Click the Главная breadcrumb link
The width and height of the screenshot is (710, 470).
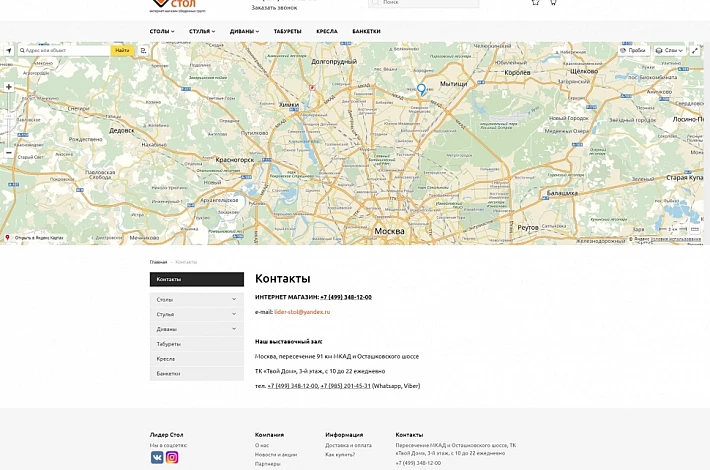click(x=158, y=262)
